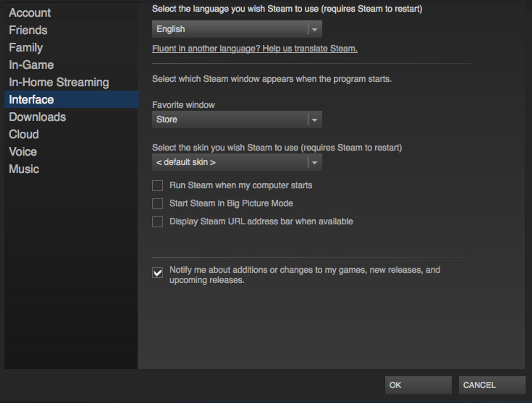The width and height of the screenshot is (532, 403).
Task: Confirm settings with the OK button
Action: coord(418,385)
